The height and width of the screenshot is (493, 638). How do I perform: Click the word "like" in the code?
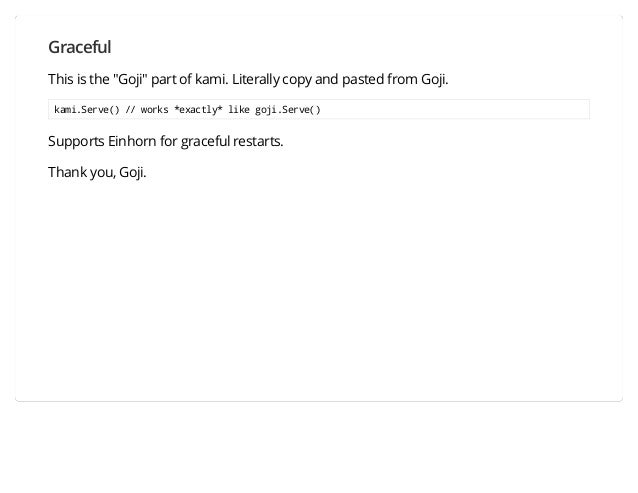(x=239, y=110)
